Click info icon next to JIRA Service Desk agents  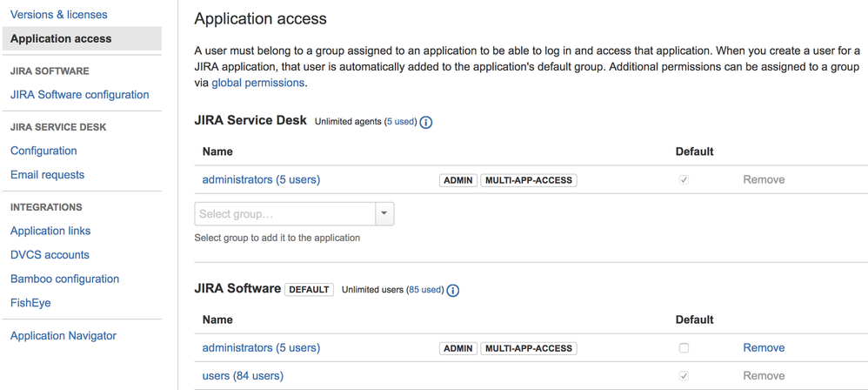[426, 123]
